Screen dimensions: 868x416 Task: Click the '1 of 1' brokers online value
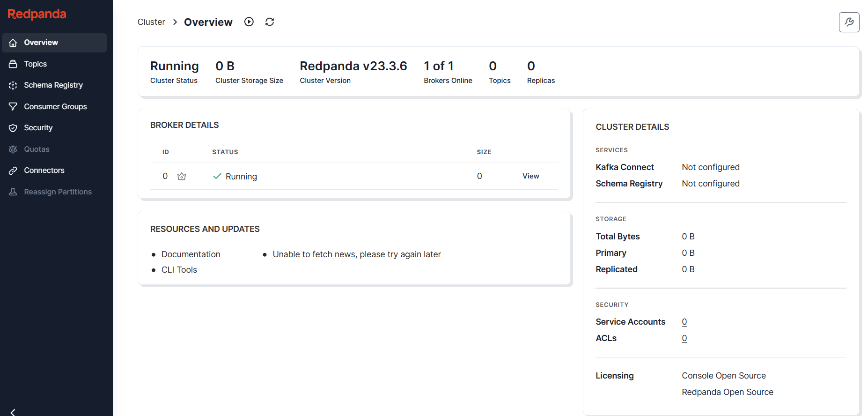439,66
